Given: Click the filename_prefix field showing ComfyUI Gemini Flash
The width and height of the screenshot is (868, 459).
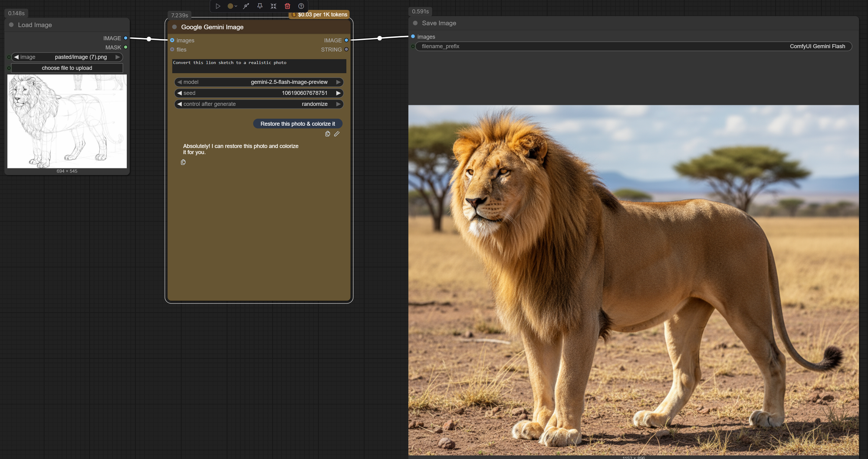Looking at the screenshot, I should coord(634,46).
